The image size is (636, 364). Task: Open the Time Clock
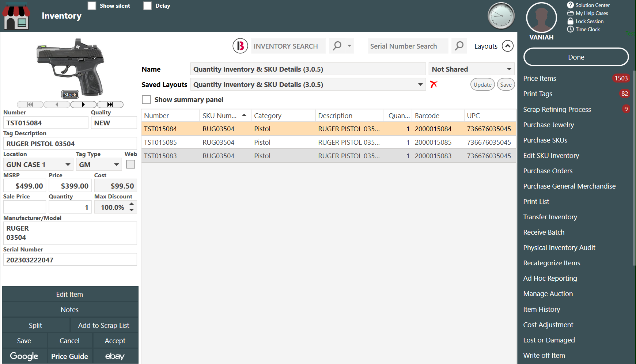(x=584, y=29)
